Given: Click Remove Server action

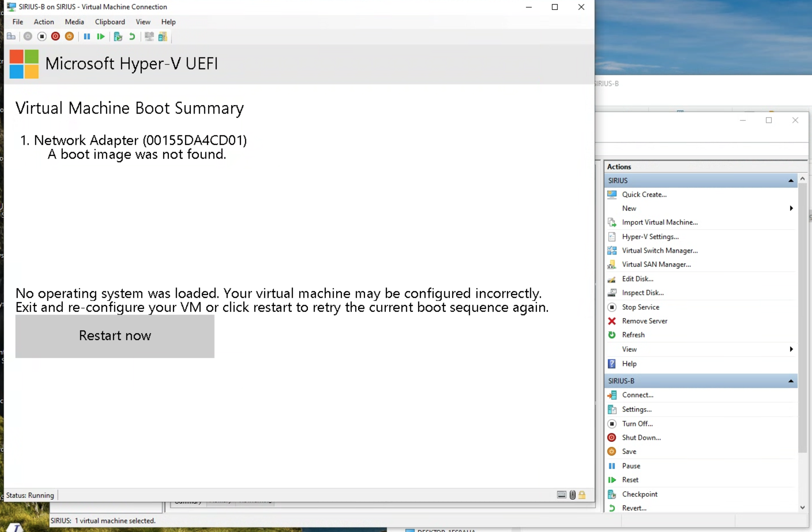Looking at the screenshot, I should [644, 321].
